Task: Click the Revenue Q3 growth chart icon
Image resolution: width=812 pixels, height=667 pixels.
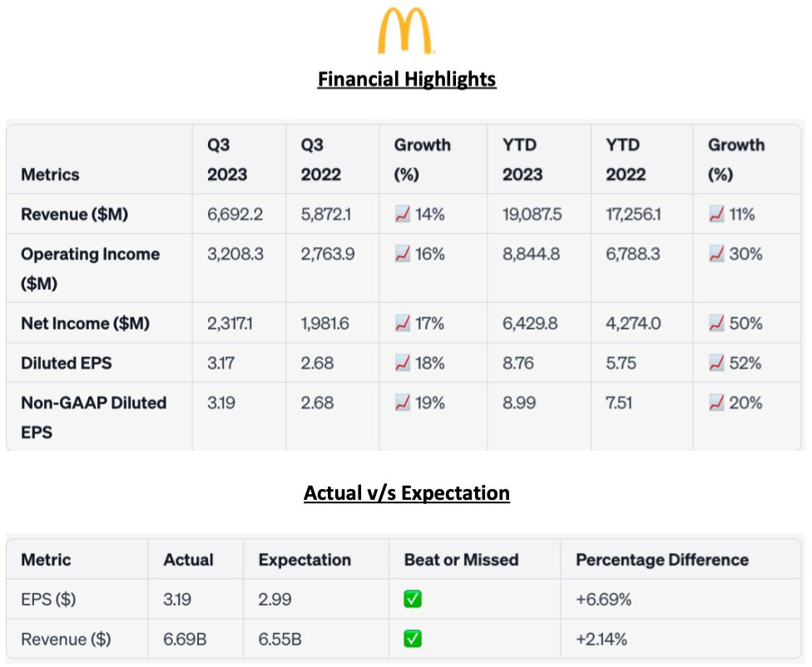Action: 403,215
